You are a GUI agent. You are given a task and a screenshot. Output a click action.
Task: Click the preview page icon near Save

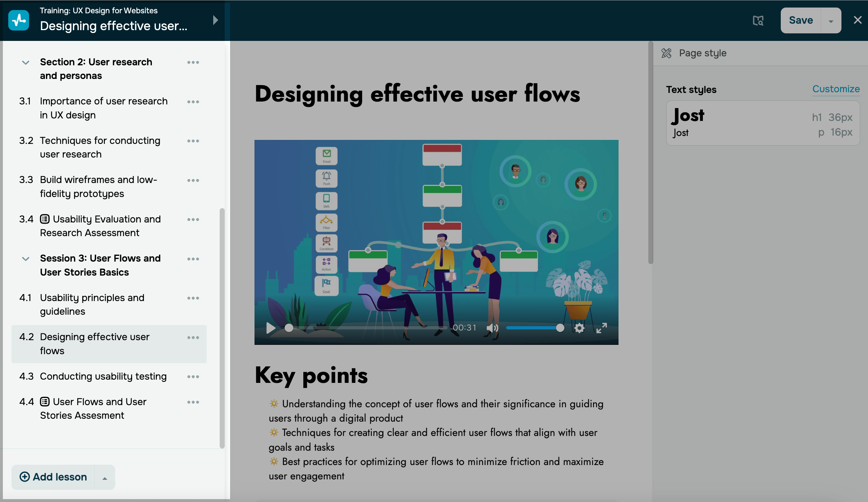758,20
